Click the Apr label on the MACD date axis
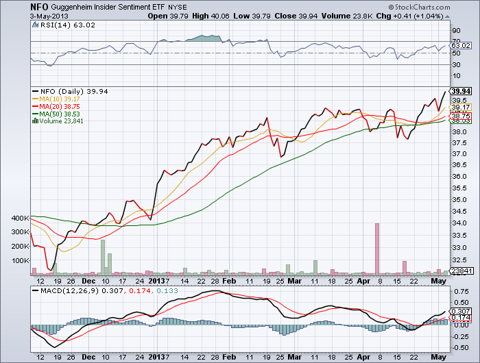This screenshot has width=480, height=363. point(364,357)
